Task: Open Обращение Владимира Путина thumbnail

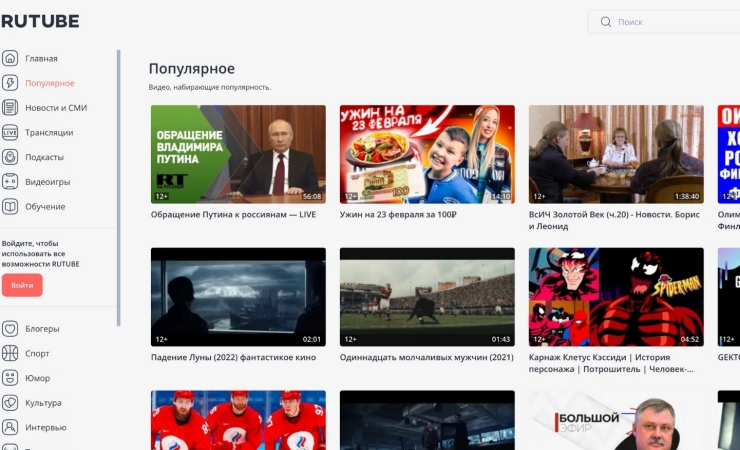Action: coord(238,154)
